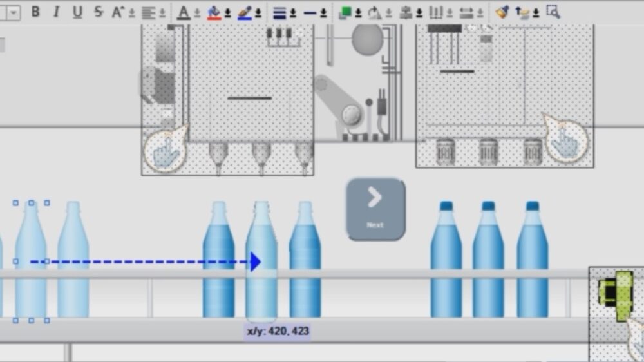Select the middle filling nozzle
This screenshot has width=644, height=362.
pos(261,157)
